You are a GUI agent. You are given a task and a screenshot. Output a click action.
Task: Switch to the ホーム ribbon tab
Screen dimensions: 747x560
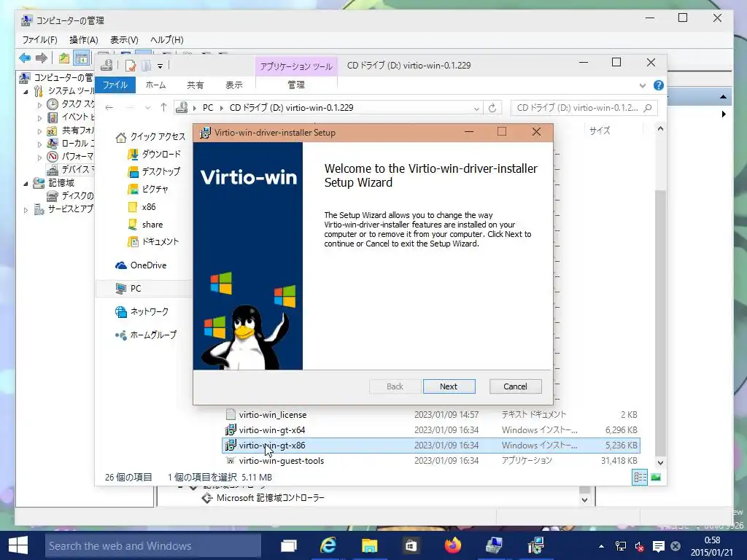coord(156,85)
